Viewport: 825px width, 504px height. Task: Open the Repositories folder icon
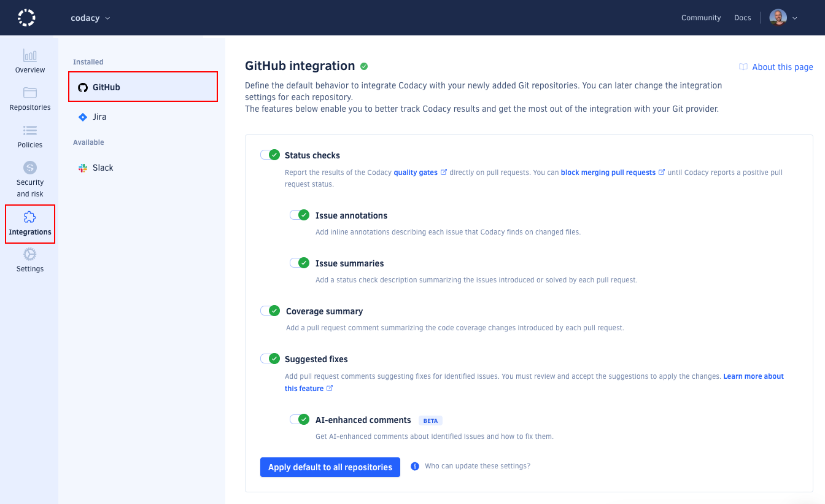point(30,93)
